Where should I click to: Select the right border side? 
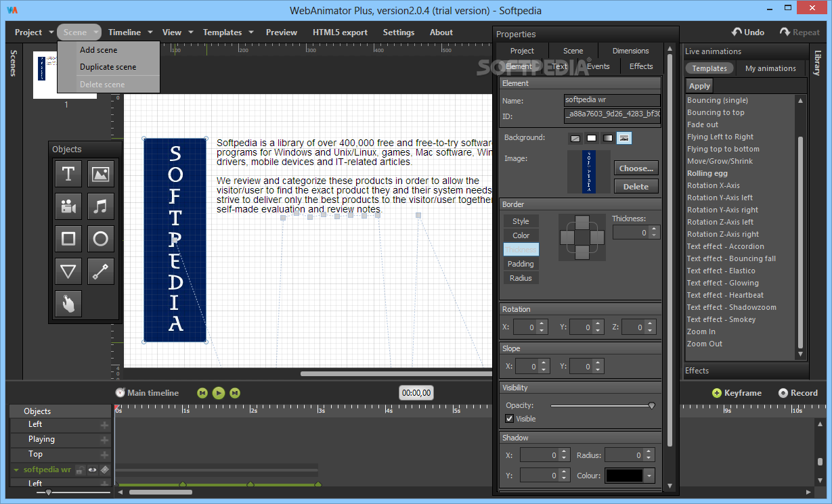(x=597, y=237)
